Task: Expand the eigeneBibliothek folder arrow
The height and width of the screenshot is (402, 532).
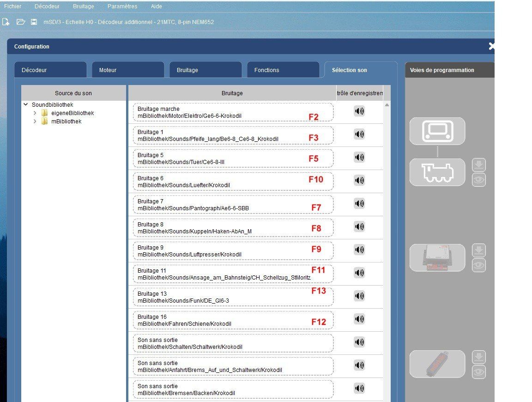Action: point(35,113)
